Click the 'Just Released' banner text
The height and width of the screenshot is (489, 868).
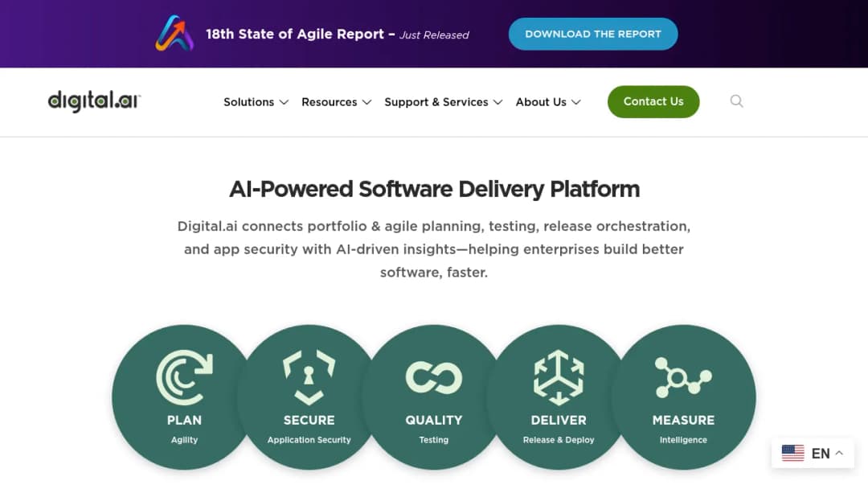click(434, 35)
